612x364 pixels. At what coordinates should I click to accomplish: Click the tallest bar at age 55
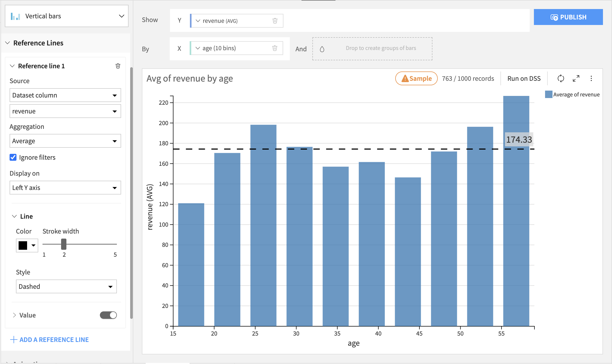[x=516, y=211]
